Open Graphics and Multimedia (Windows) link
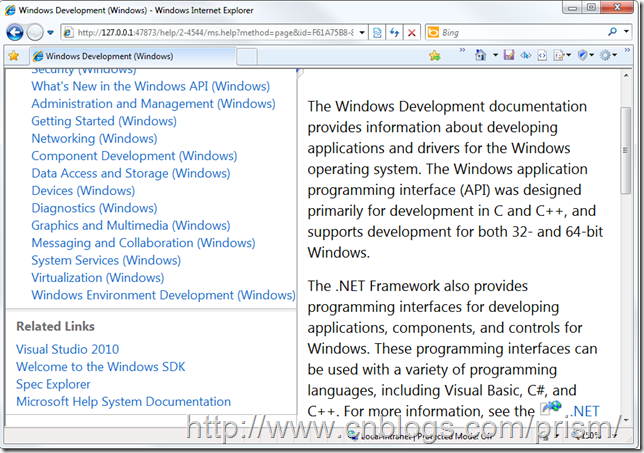The width and height of the screenshot is (644, 453). pyautogui.click(x=131, y=225)
